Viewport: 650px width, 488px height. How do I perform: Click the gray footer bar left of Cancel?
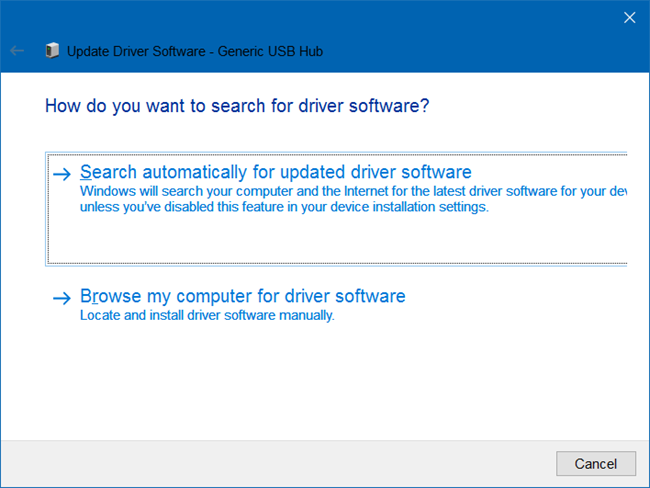(x=280, y=464)
